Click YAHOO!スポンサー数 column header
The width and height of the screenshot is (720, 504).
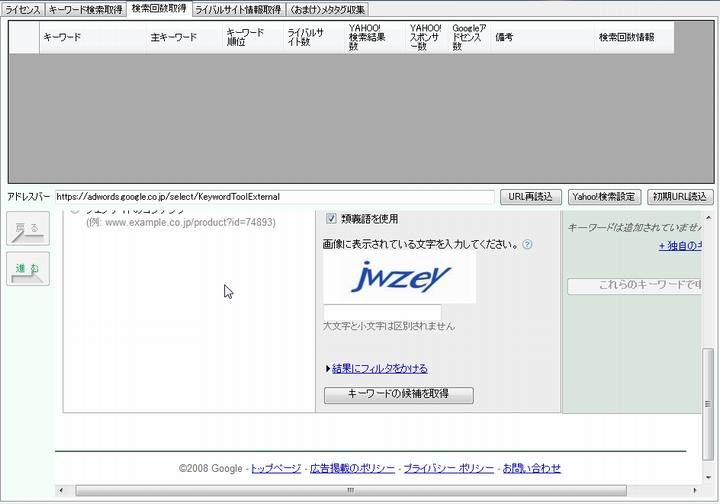pyautogui.click(x=427, y=37)
